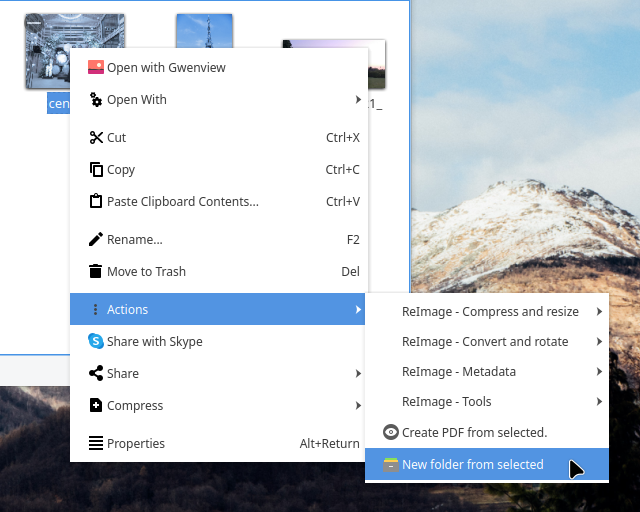Image resolution: width=640 pixels, height=512 pixels.
Task: Click the Copy pages icon
Action: [x=96, y=169]
